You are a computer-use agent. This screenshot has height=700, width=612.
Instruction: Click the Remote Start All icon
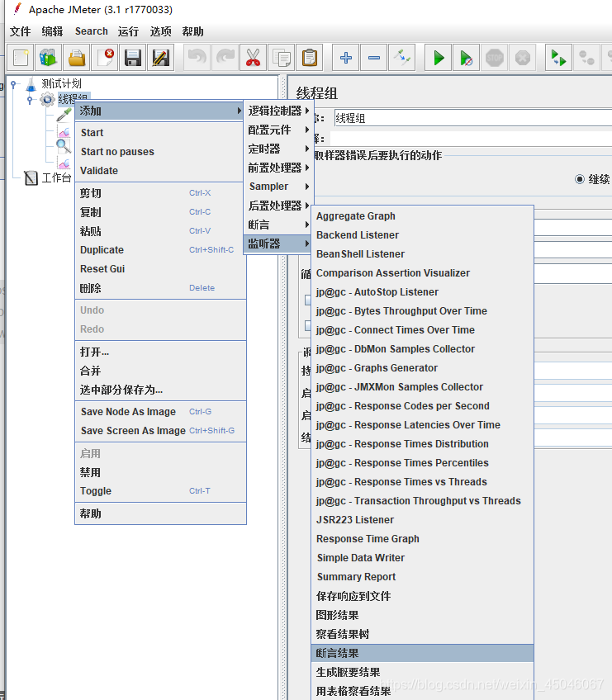(558, 58)
